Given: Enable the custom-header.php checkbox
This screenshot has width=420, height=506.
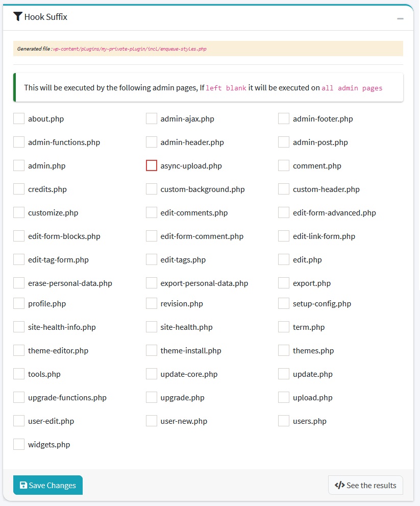Looking at the screenshot, I should pyautogui.click(x=284, y=189).
